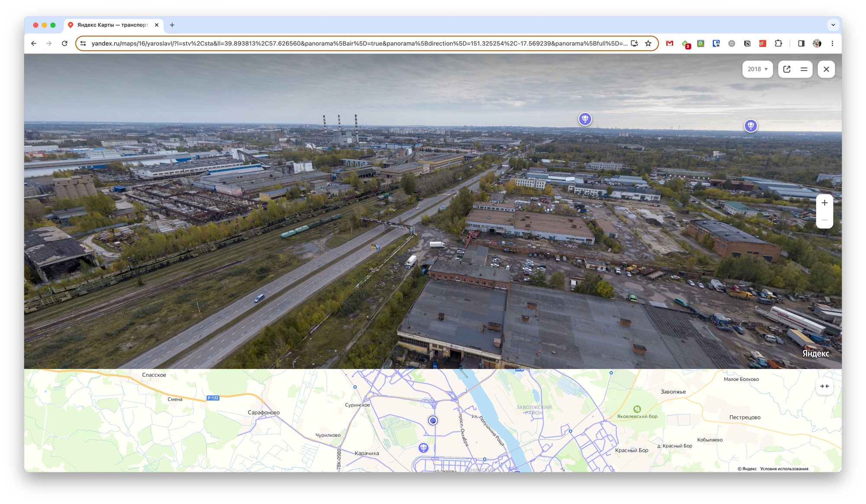Image resolution: width=866 pixels, height=504 pixels.
Task: Zoom out the panorama with minus
Action: pyautogui.click(x=824, y=220)
